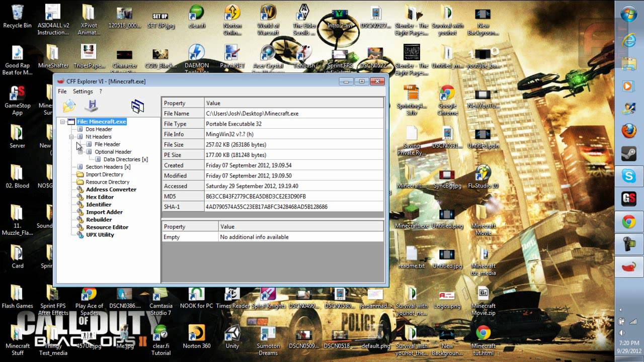Screen dimensions: 644x362
Task: Open the Settings menu
Action: pos(83,92)
